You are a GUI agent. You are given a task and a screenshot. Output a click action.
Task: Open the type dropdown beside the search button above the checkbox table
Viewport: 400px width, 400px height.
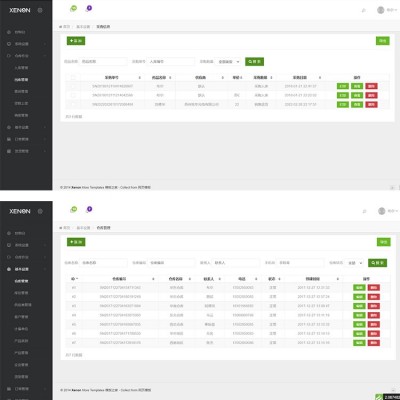click(x=228, y=62)
